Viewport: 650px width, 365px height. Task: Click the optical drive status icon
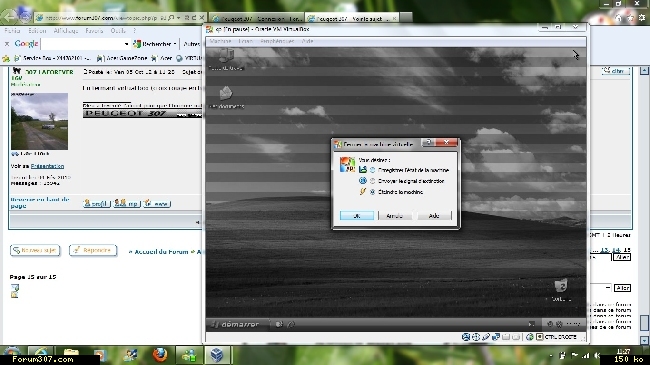(x=476, y=337)
